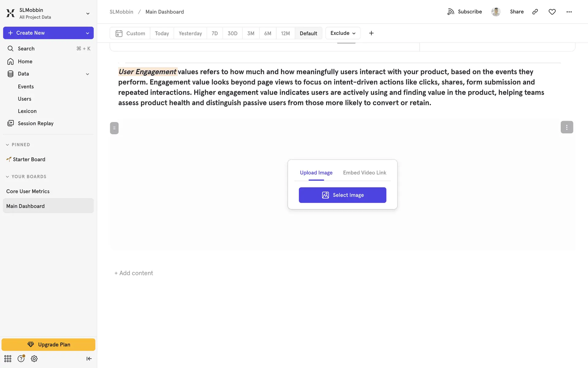The image size is (588, 368).
Task: Open the help question mark icon
Action: 21,358
